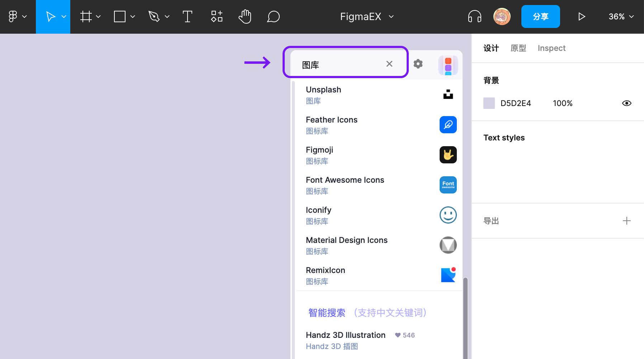Select the RemixIcon result title

[326, 270]
